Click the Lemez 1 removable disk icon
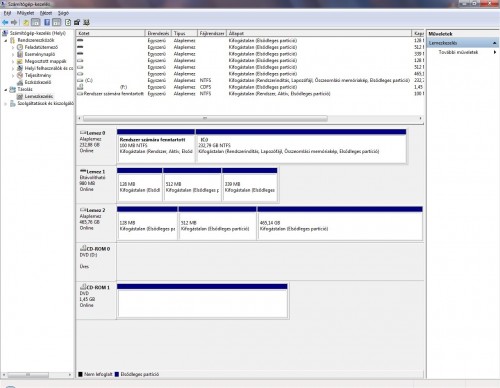 [83, 171]
